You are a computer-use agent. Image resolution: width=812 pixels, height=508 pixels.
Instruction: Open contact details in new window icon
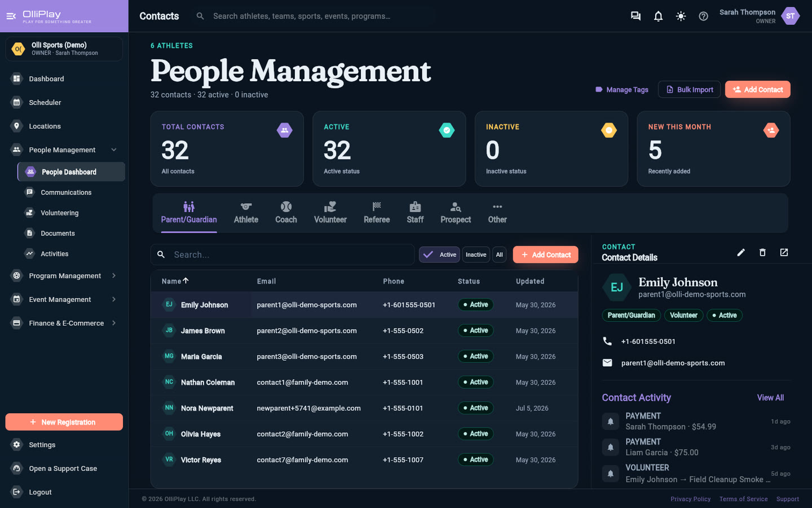[x=784, y=252]
